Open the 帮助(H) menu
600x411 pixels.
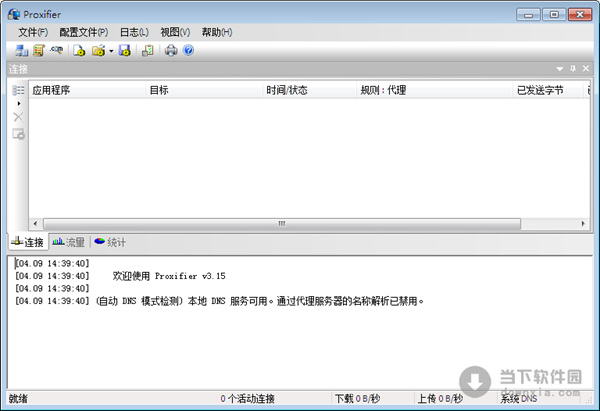[x=217, y=32]
